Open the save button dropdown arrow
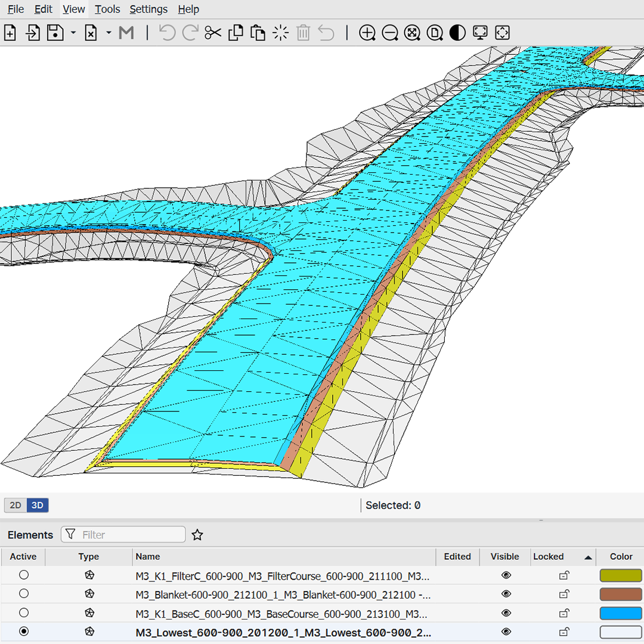Image resolution: width=644 pixels, height=644 pixels. click(x=73, y=33)
